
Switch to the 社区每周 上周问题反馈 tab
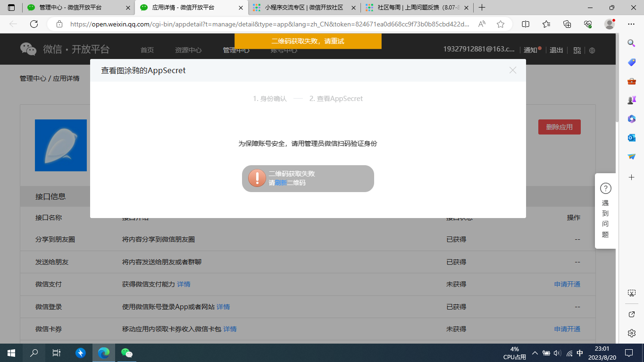tap(417, 8)
